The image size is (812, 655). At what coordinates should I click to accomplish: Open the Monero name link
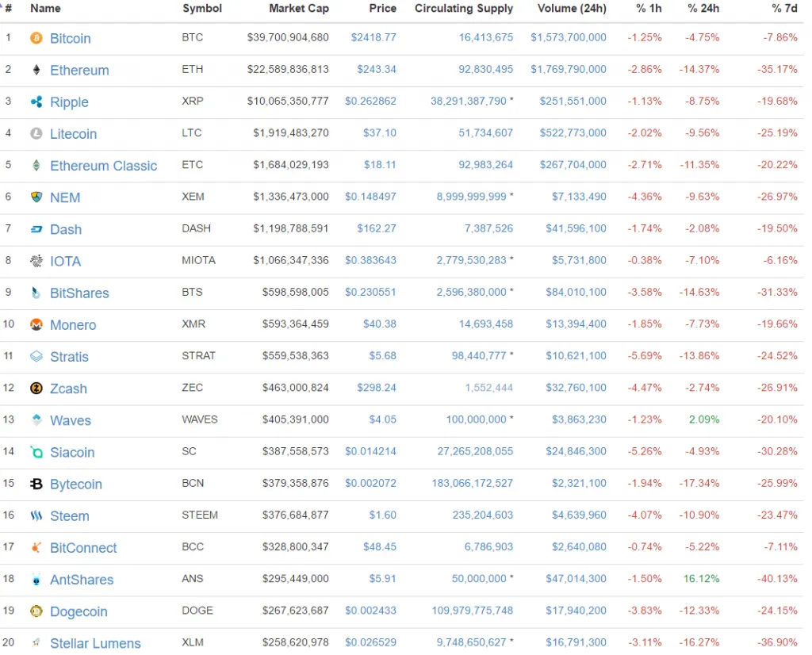(x=73, y=325)
